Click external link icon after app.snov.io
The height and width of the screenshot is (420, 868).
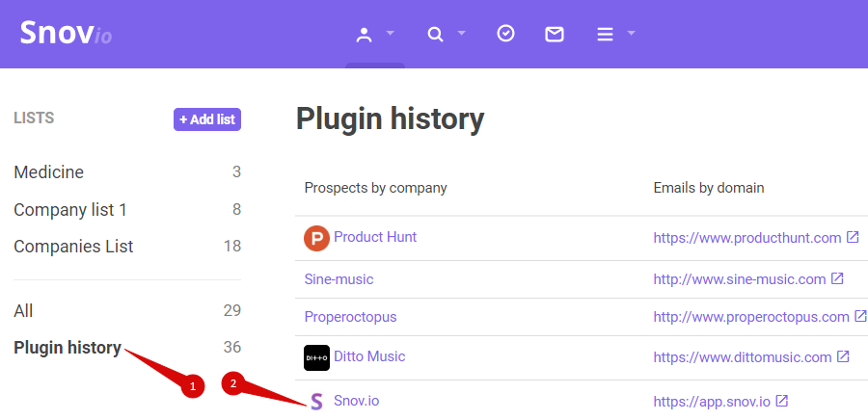click(781, 401)
